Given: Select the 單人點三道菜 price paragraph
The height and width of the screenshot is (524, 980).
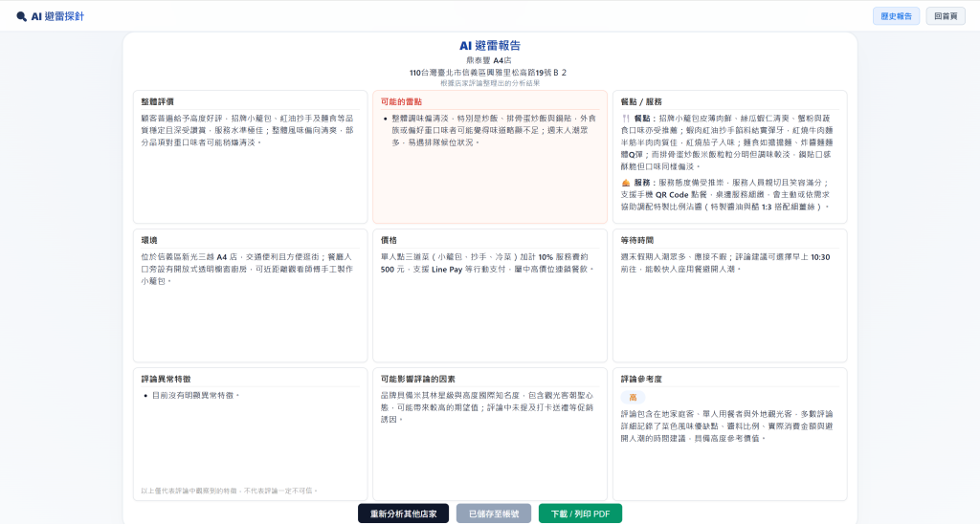Looking at the screenshot, I should click(x=487, y=263).
